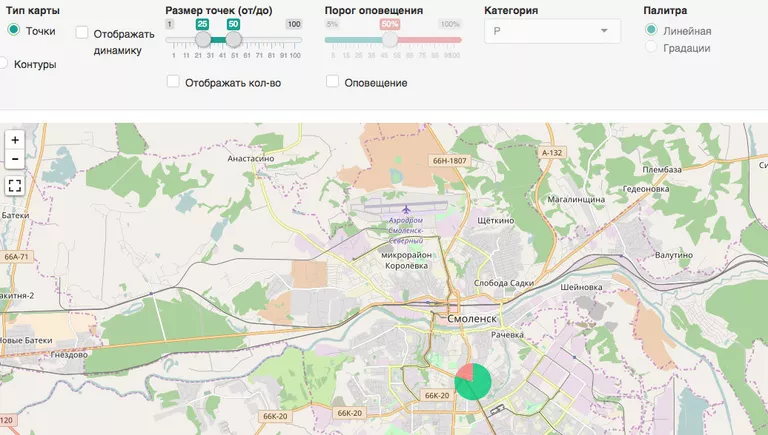Choose the Градации palette option
Viewport: 768px width, 435px height.
pyautogui.click(x=651, y=47)
